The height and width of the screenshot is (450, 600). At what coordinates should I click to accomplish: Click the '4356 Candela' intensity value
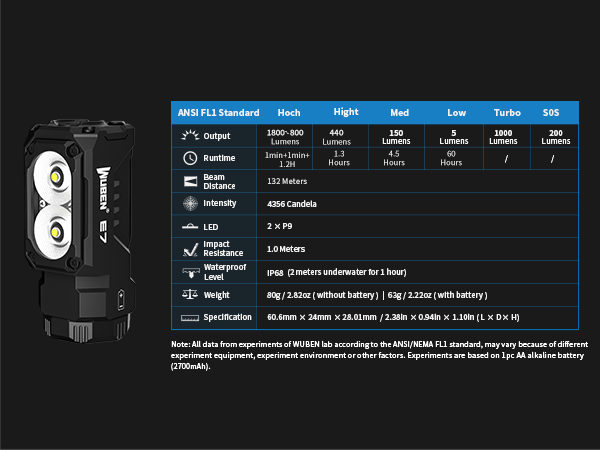[x=292, y=204]
